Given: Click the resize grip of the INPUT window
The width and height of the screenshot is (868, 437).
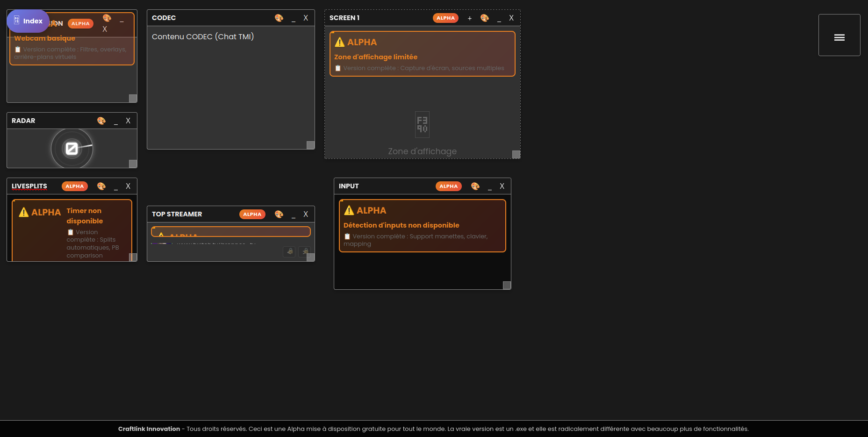Looking at the screenshot, I should click(x=507, y=285).
